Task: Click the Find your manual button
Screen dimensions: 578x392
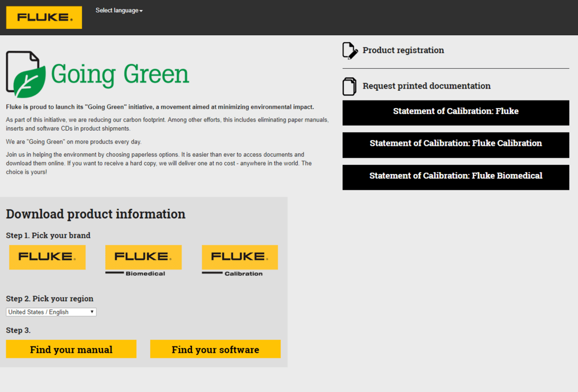Action: coord(71,349)
